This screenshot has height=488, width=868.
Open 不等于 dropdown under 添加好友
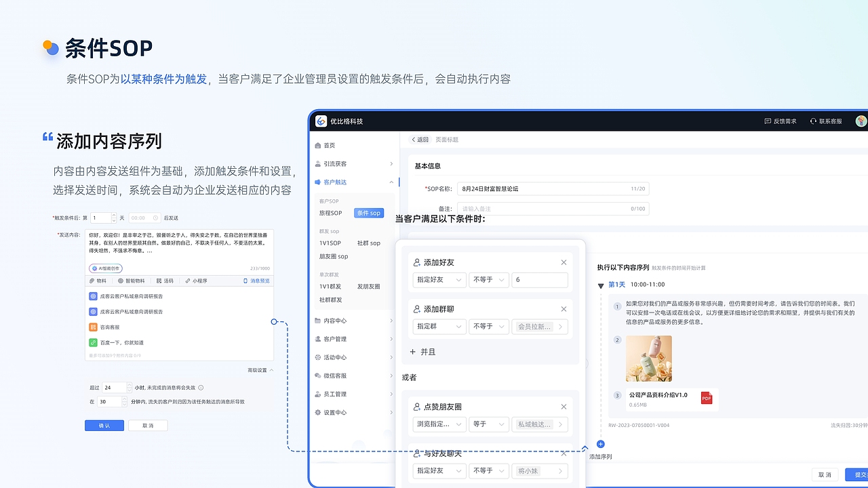pos(489,280)
